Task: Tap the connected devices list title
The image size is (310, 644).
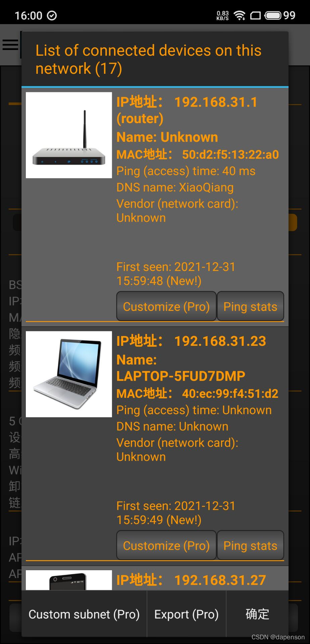Action: click(x=148, y=59)
